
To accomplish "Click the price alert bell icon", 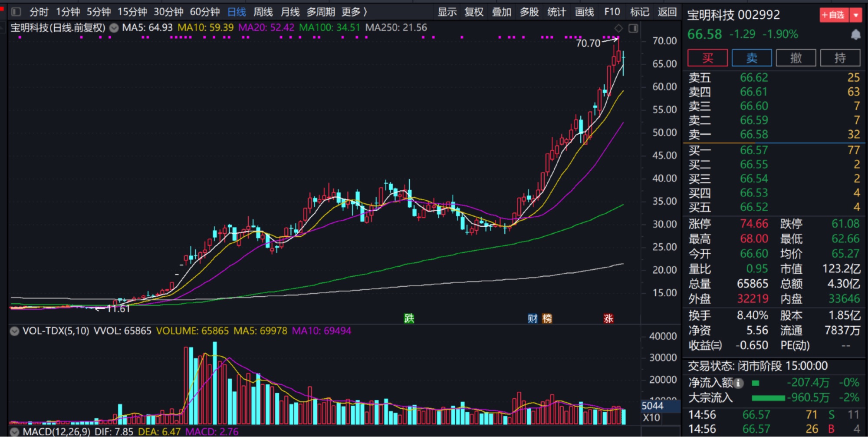I will click(x=855, y=34).
